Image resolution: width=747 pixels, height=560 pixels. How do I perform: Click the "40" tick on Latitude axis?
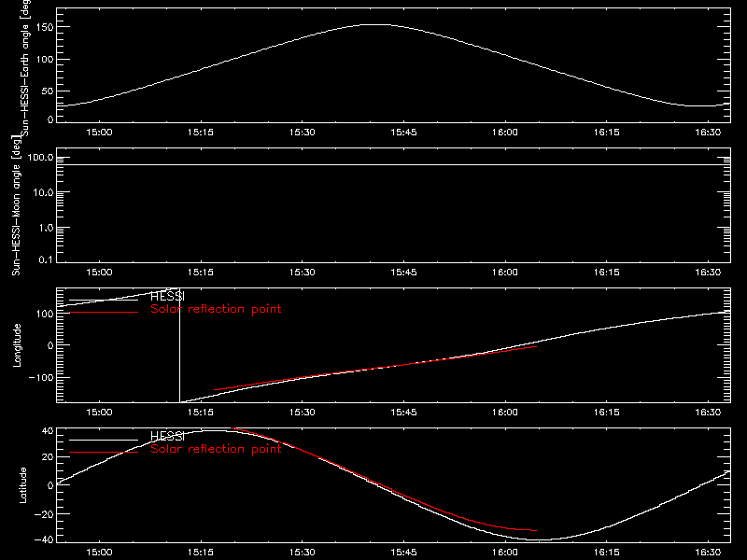pyautogui.click(x=49, y=431)
